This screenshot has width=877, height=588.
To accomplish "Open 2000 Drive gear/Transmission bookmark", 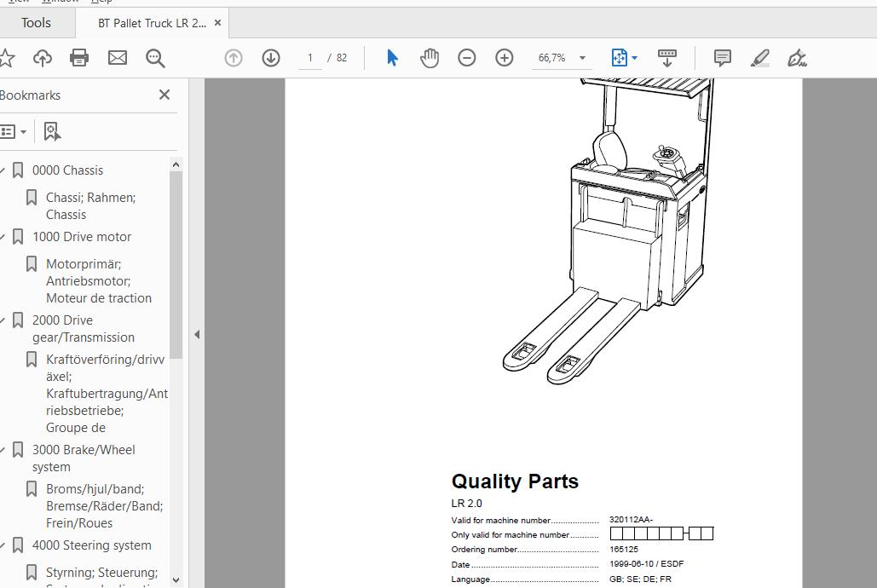I will 84,328.
